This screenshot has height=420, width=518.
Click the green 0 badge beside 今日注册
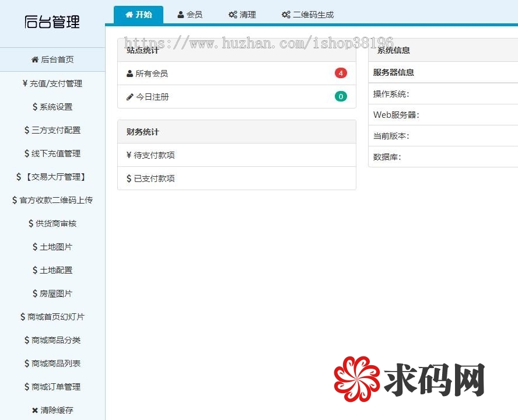(341, 97)
